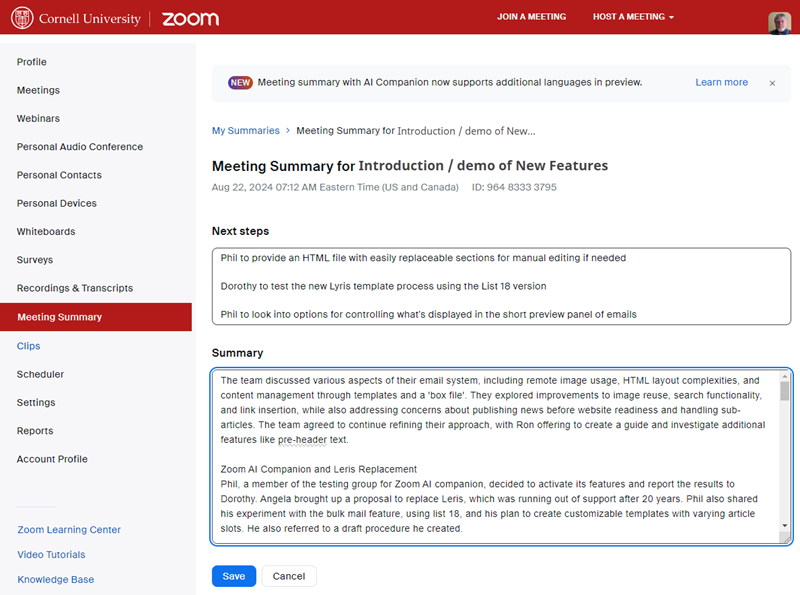
Task: Click the Cornell University seal logo
Action: click(x=22, y=18)
